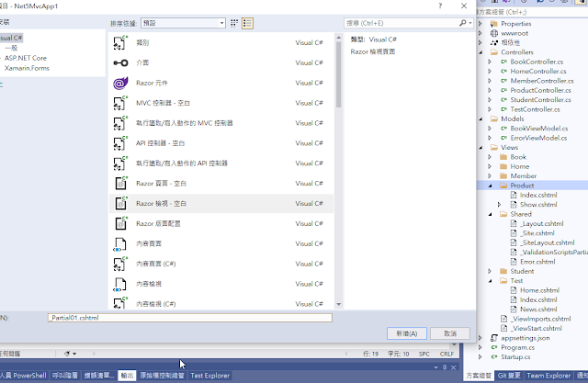Collapse the Product folder

tap(490, 186)
